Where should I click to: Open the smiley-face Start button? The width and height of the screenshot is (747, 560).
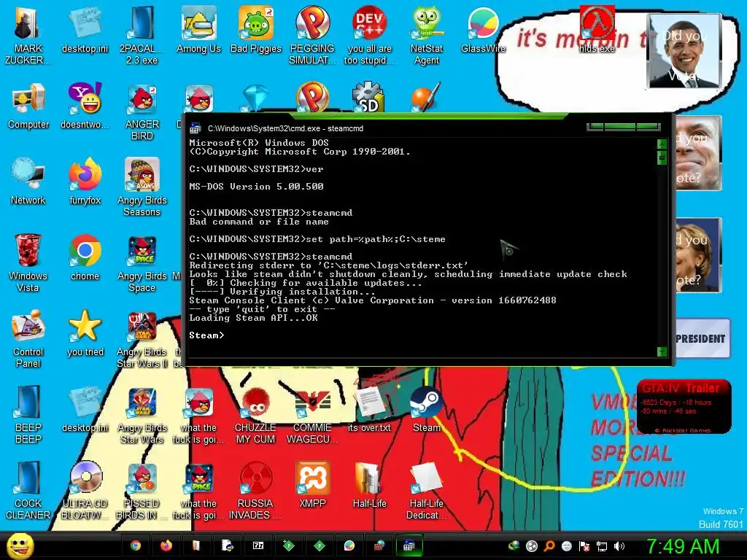[x=20, y=546]
